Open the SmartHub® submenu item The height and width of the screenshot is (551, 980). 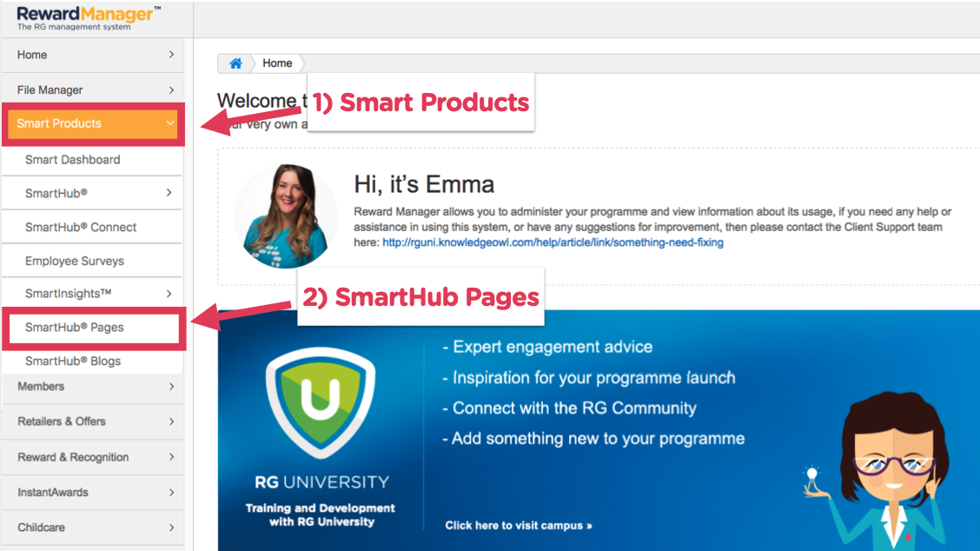(x=92, y=193)
